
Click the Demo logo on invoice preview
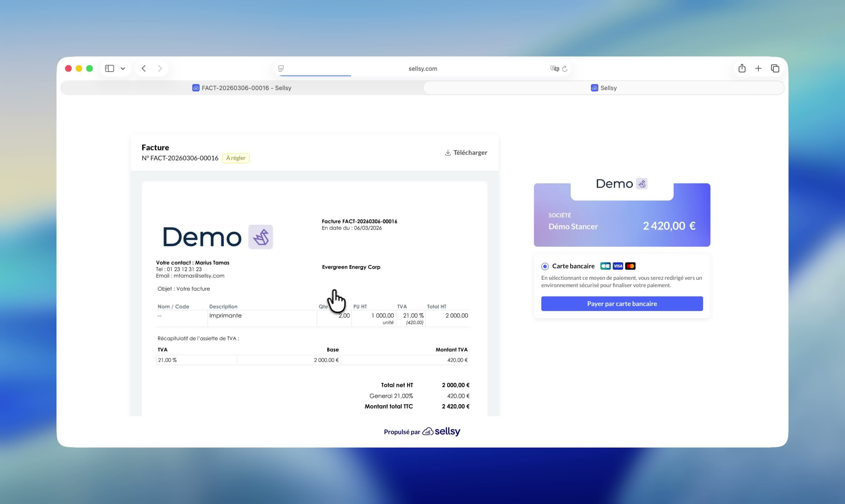coord(218,237)
